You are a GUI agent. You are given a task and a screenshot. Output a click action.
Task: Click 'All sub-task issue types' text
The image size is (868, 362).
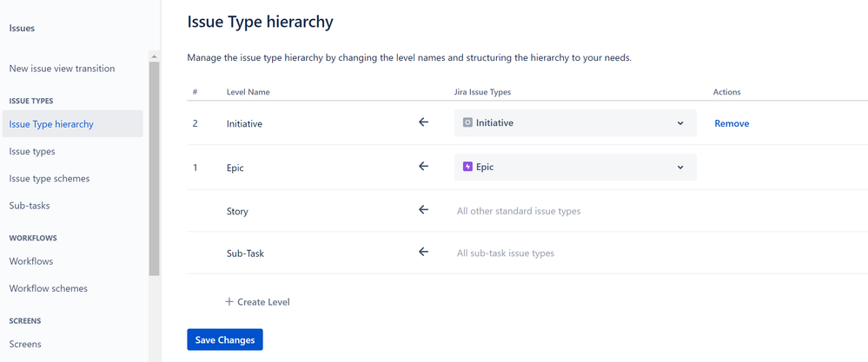click(506, 253)
